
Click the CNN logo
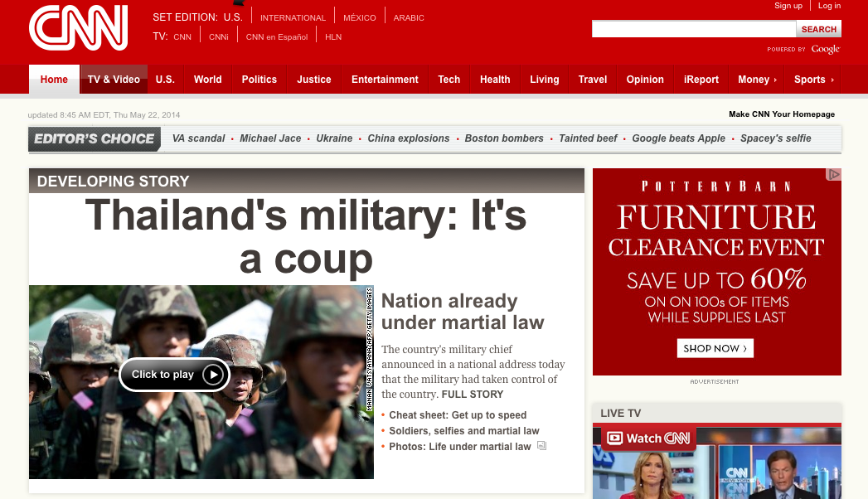point(79,27)
